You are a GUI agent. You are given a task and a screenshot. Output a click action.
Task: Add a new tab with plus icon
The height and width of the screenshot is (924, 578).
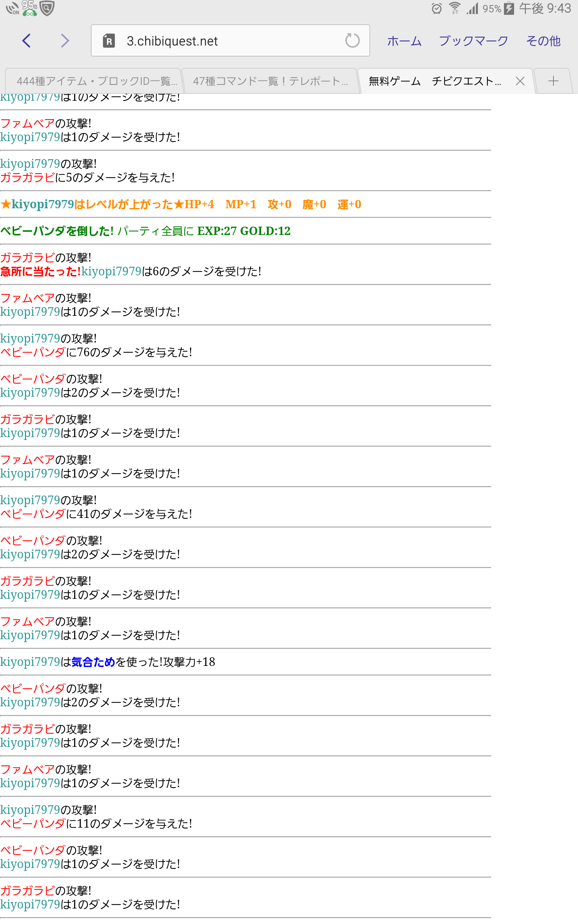point(553,81)
